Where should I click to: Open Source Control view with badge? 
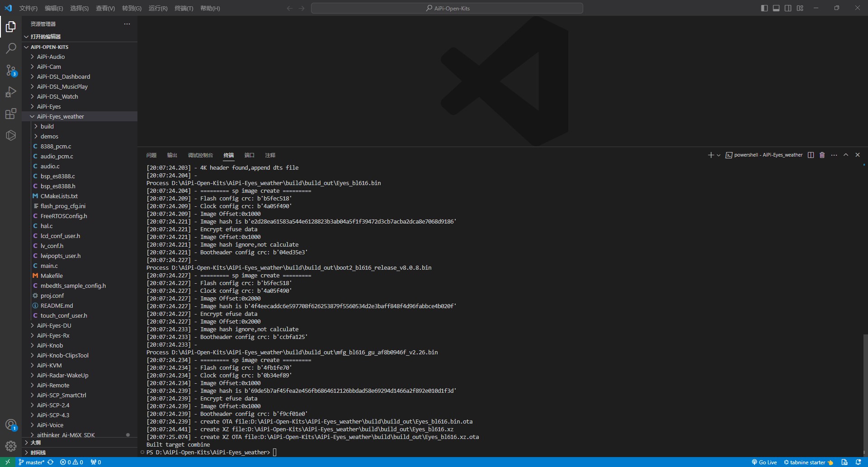11,70
